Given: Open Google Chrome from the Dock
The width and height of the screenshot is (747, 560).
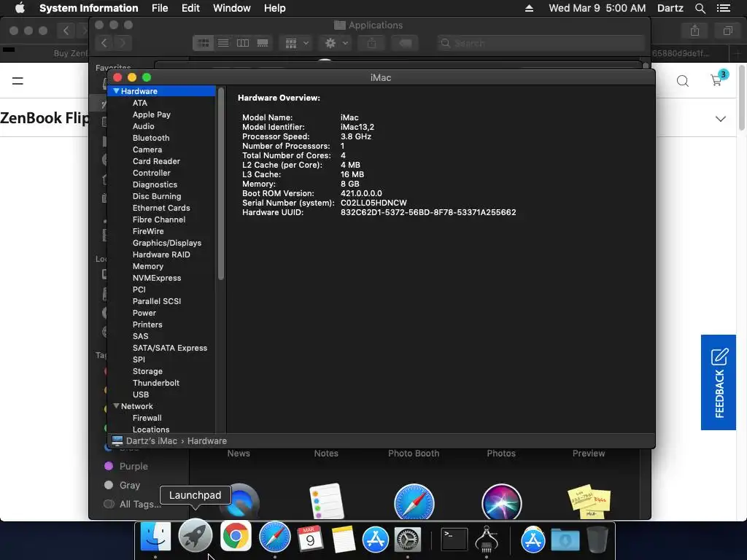Looking at the screenshot, I should 236,536.
